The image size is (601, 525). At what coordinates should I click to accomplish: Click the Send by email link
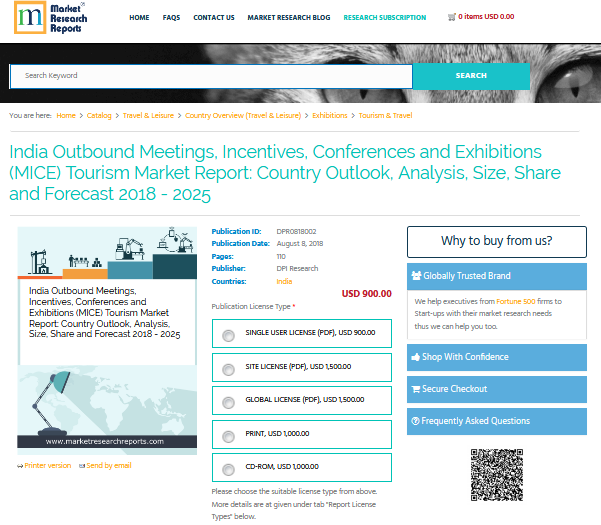108,465
